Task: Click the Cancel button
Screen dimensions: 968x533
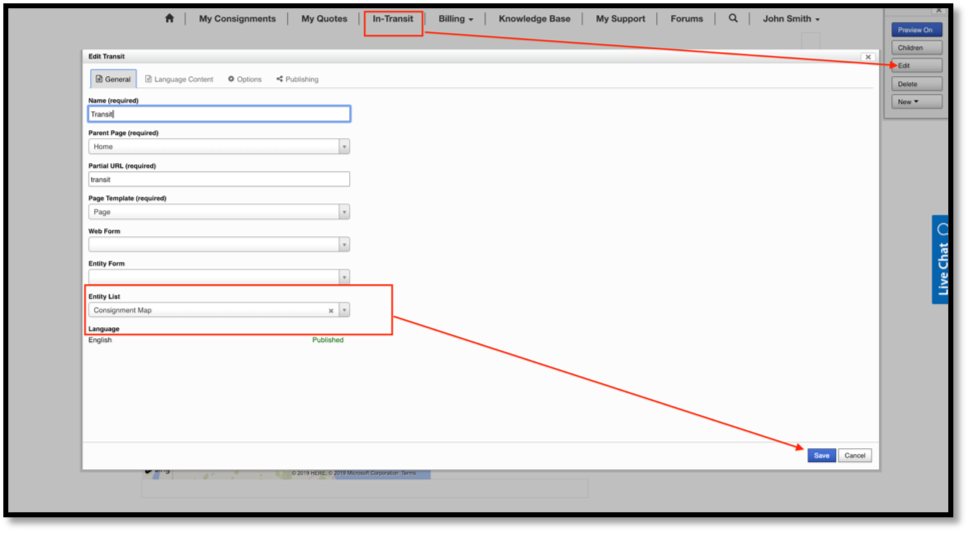Action: (854, 455)
